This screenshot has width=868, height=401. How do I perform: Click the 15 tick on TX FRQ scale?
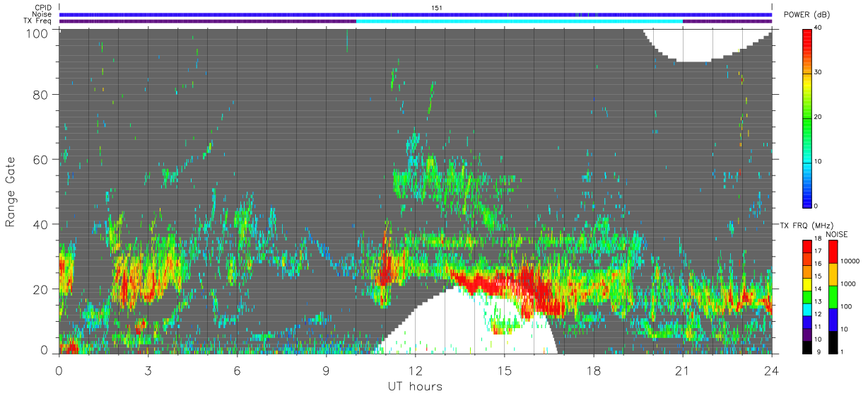click(818, 277)
